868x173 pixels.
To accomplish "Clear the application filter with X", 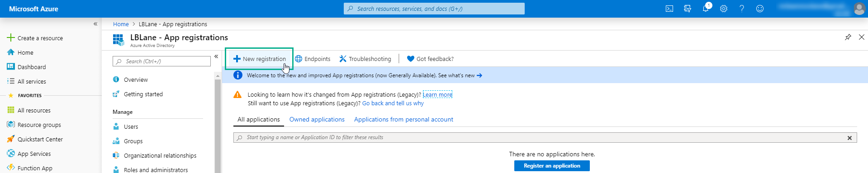I will 849,138.
